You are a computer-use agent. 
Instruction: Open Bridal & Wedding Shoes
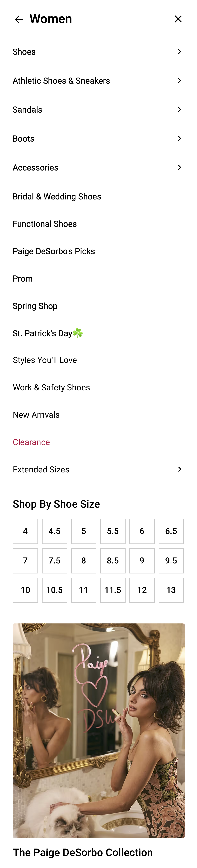57,196
